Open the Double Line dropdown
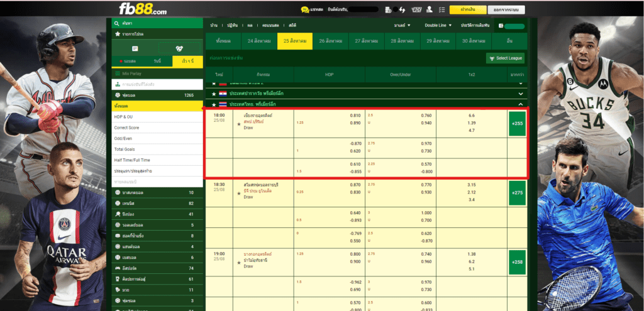Image resolution: width=644 pixels, height=311 pixels. coord(438,25)
